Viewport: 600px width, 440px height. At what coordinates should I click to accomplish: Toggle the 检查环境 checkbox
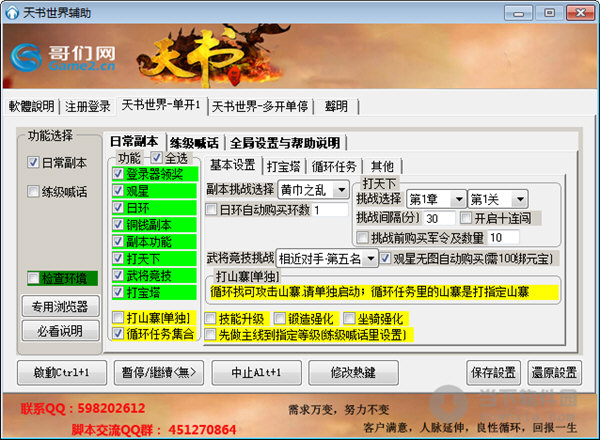tap(33, 278)
